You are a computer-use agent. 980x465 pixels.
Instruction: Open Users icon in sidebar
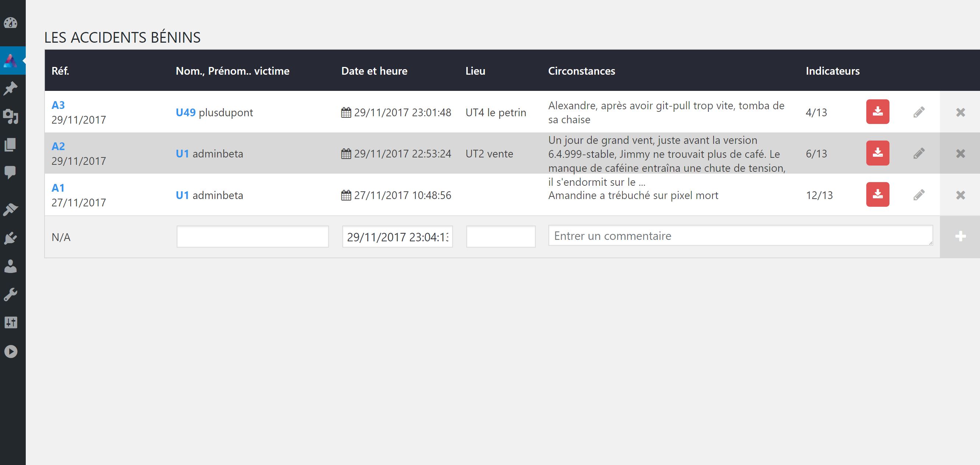coord(11,266)
